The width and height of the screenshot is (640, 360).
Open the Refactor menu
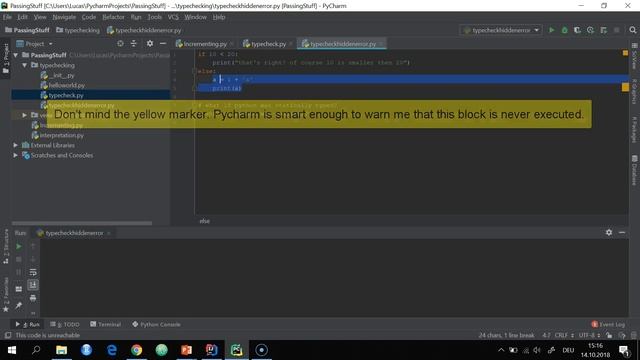click(x=113, y=17)
